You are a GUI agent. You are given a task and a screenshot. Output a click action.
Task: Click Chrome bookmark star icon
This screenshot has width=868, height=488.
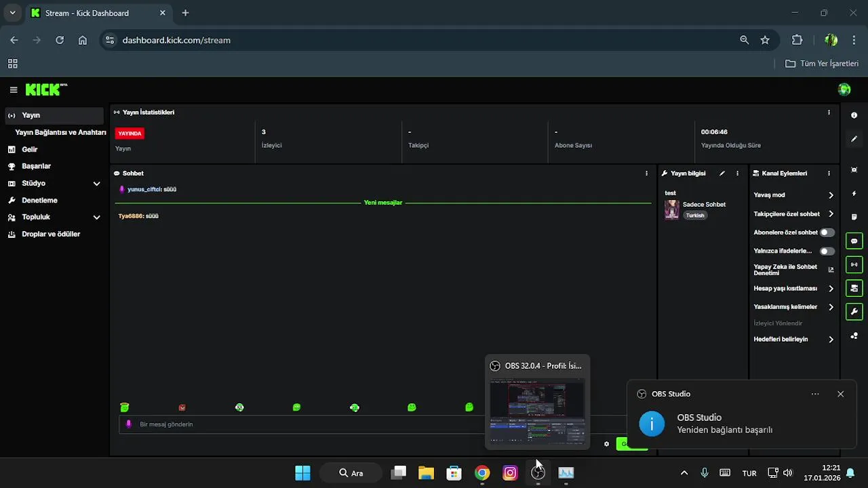pos(765,40)
